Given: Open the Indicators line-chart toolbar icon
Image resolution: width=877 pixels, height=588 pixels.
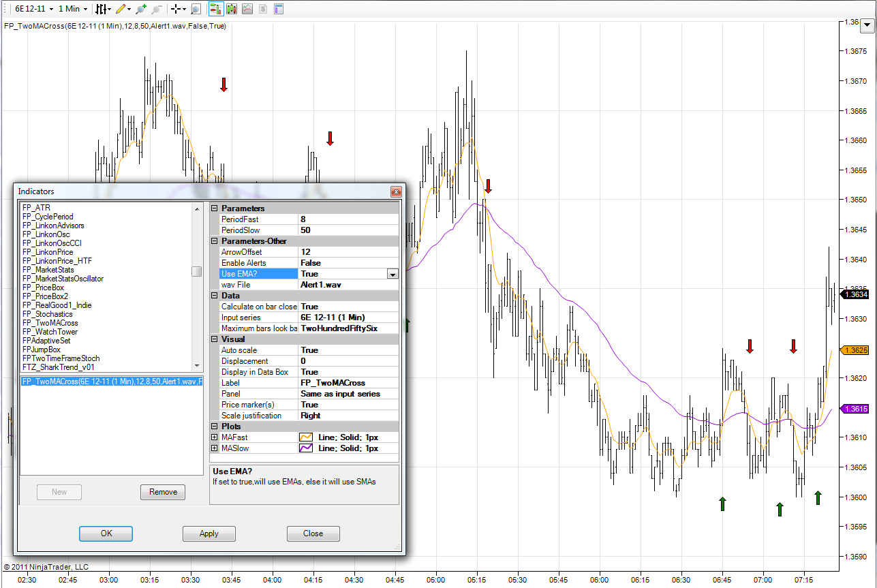Looking at the screenshot, I should pos(247,9).
